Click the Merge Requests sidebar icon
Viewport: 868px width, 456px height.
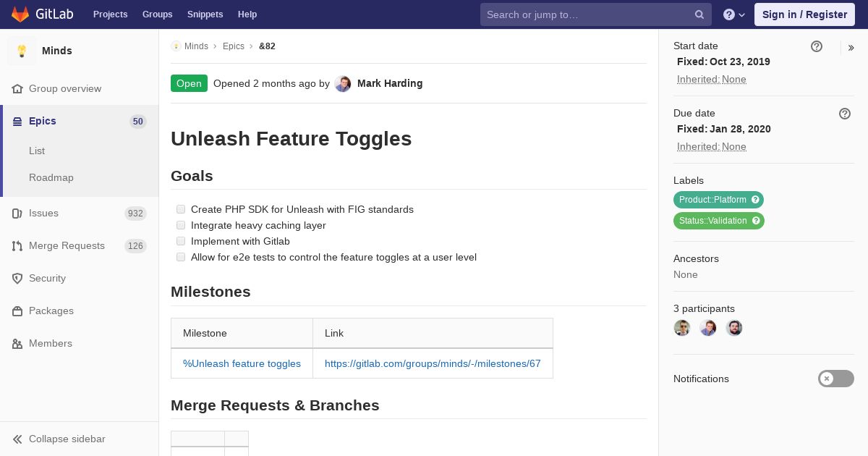coord(17,246)
